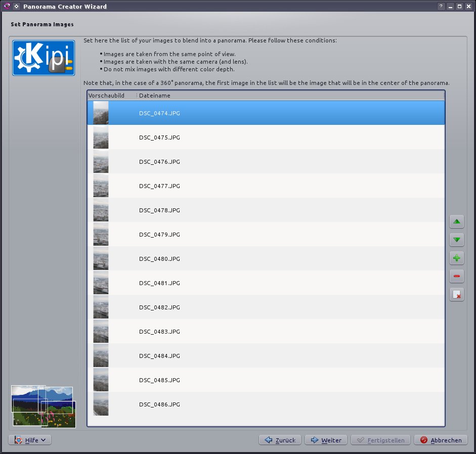
Task: Select file name DSC_0476.JPG
Action: tap(159, 162)
